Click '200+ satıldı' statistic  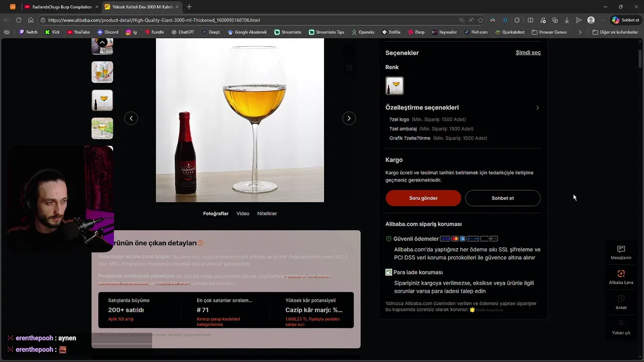(x=126, y=310)
